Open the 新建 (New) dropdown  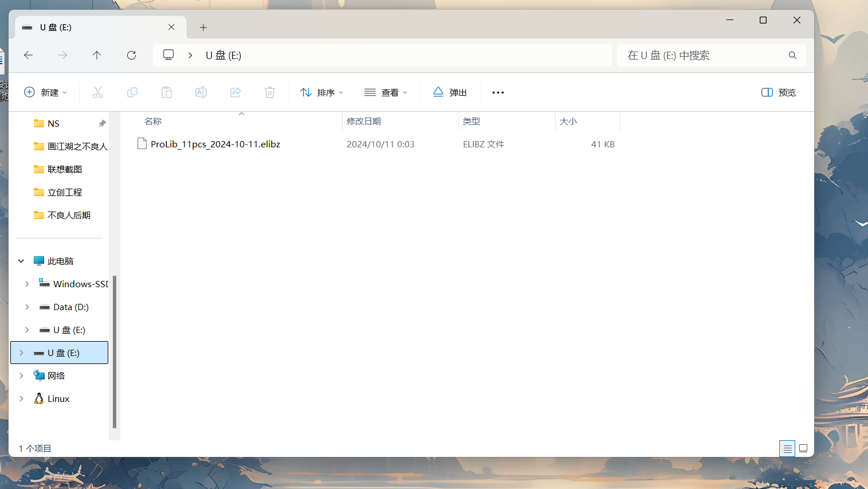[46, 92]
